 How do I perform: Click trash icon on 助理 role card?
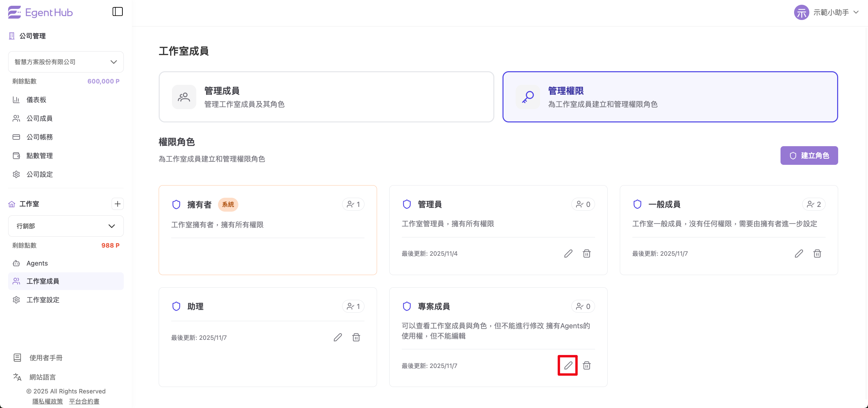point(356,337)
